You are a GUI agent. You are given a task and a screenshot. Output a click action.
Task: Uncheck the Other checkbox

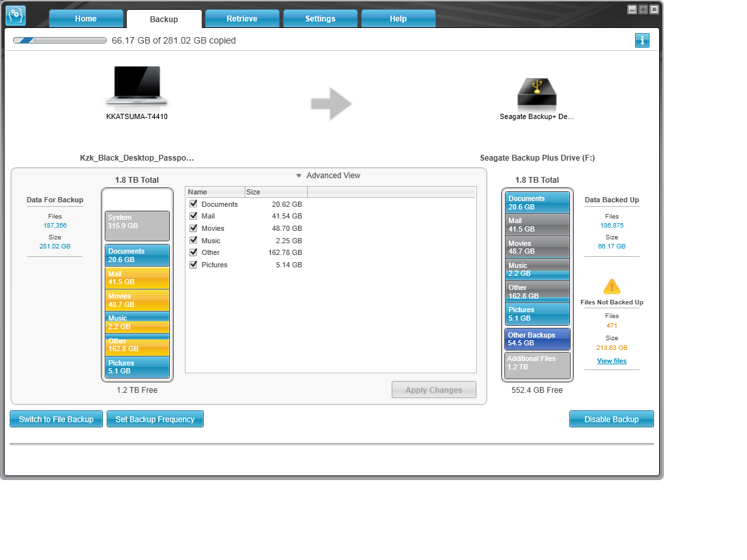pos(193,252)
